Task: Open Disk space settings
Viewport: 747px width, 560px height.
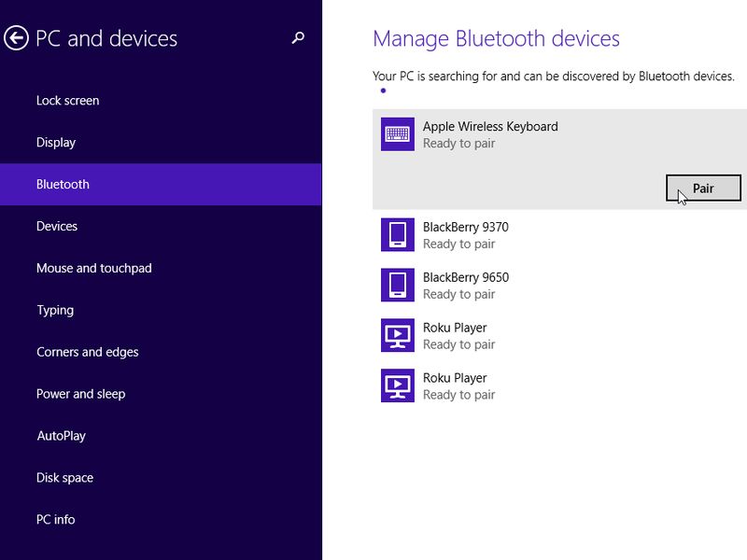Action: (x=161, y=478)
